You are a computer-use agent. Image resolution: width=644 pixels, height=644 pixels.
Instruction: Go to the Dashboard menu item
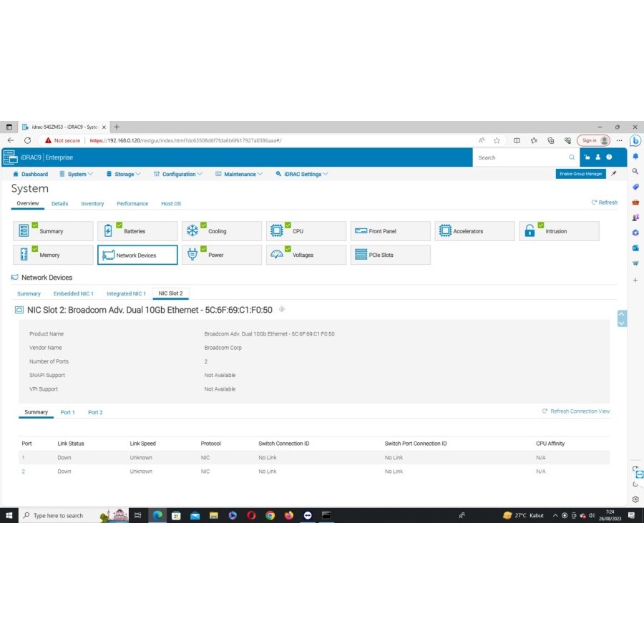30,174
